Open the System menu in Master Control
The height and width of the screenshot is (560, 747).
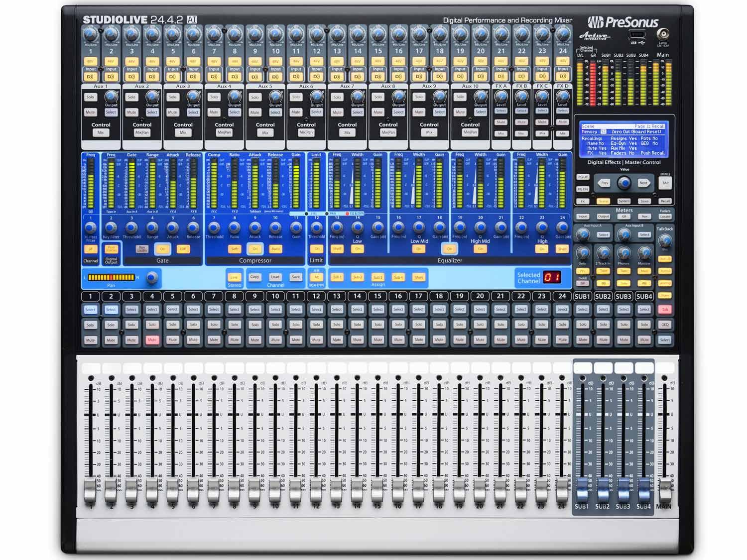click(624, 201)
